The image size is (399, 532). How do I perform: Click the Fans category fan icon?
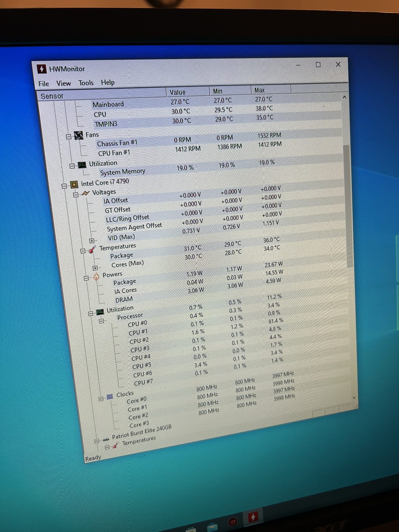pyautogui.click(x=79, y=135)
